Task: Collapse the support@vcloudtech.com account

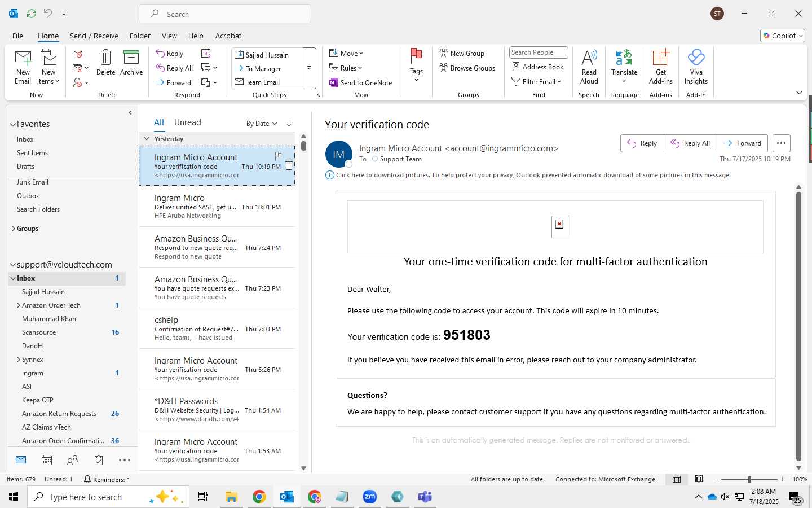Action: 12,265
